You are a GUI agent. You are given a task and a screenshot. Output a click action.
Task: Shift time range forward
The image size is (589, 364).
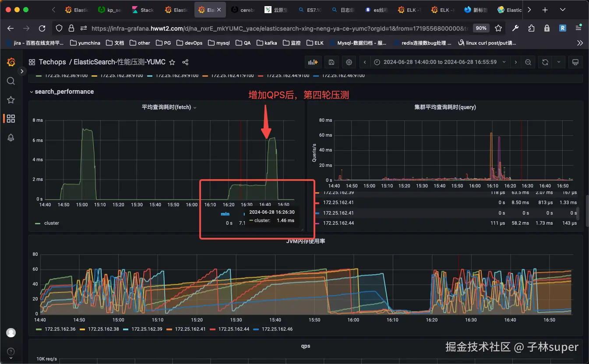pos(516,62)
